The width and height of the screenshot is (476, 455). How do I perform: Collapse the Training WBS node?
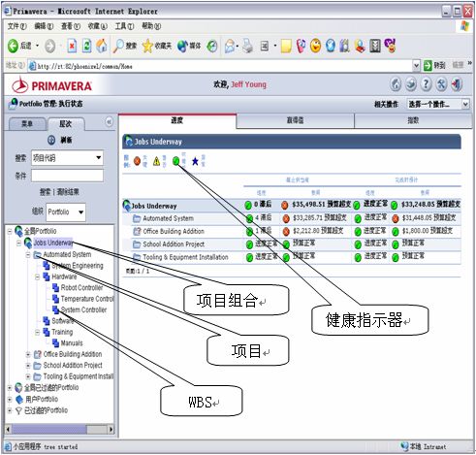(38, 332)
